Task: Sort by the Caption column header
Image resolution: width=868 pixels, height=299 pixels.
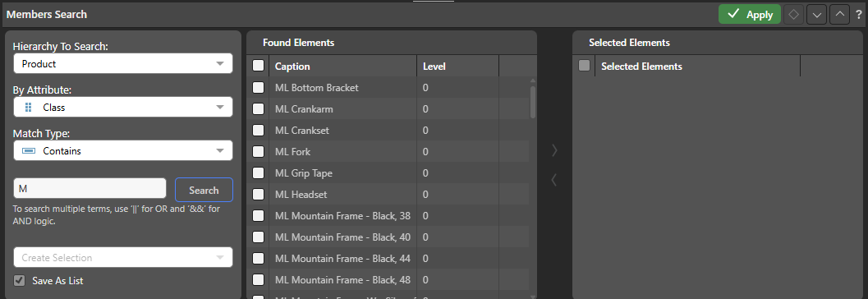Action: point(292,67)
